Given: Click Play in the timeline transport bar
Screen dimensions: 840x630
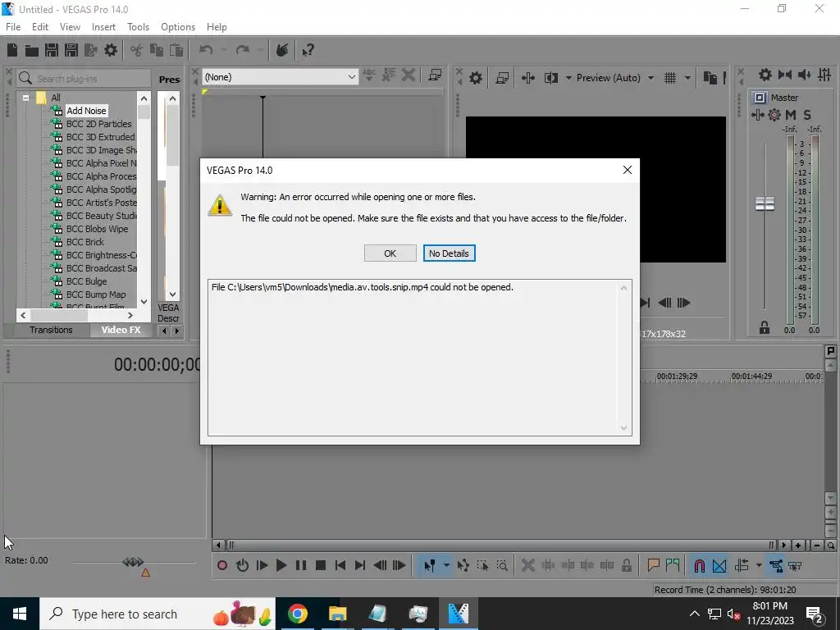Looking at the screenshot, I should (x=281, y=565).
